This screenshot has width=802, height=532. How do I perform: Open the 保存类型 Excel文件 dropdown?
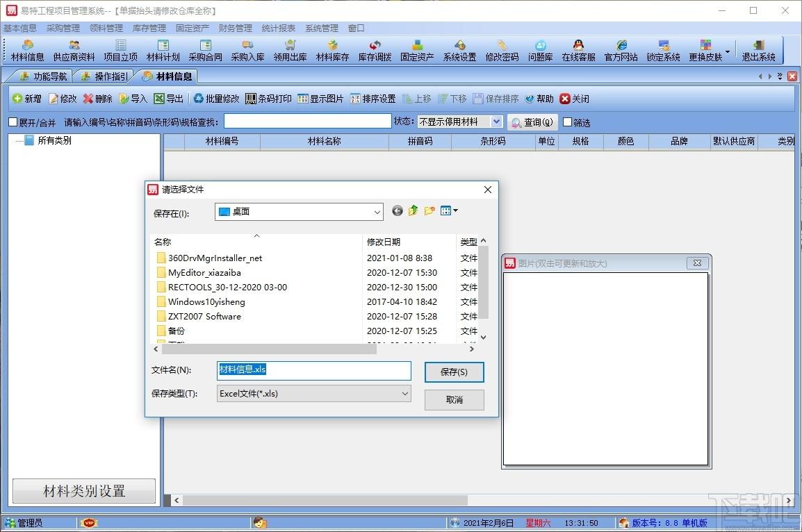tap(313, 394)
